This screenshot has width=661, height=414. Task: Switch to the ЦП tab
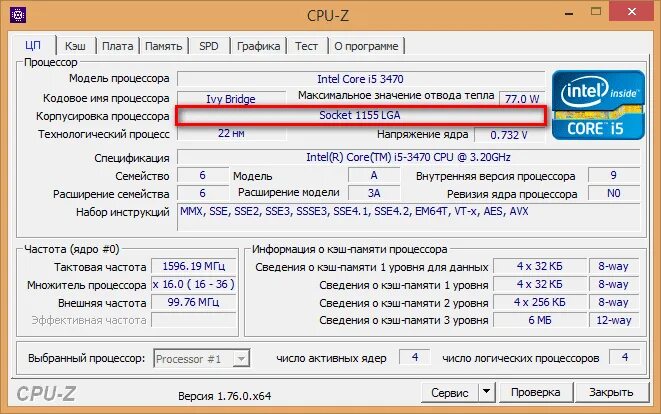coord(33,46)
